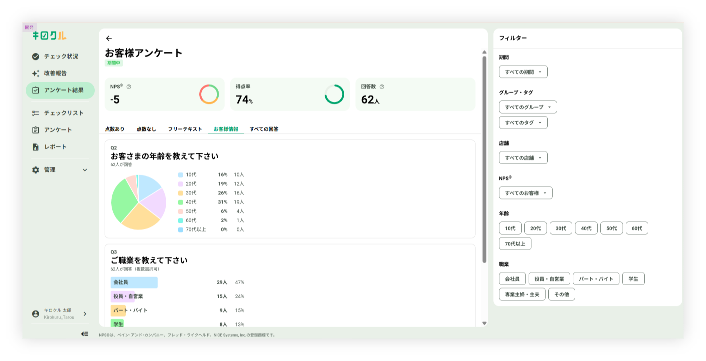Click the 管理 gear icon
706x361 pixels.
[x=36, y=170]
